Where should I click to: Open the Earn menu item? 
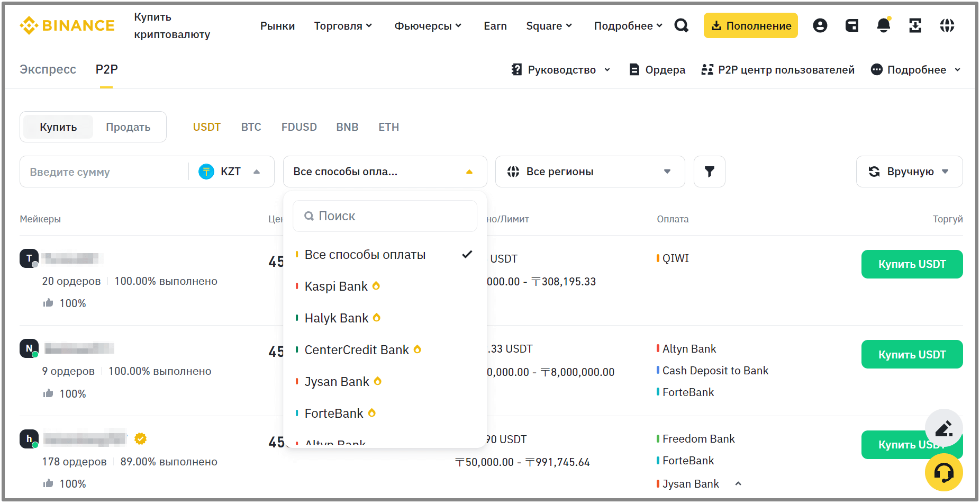[495, 26]
